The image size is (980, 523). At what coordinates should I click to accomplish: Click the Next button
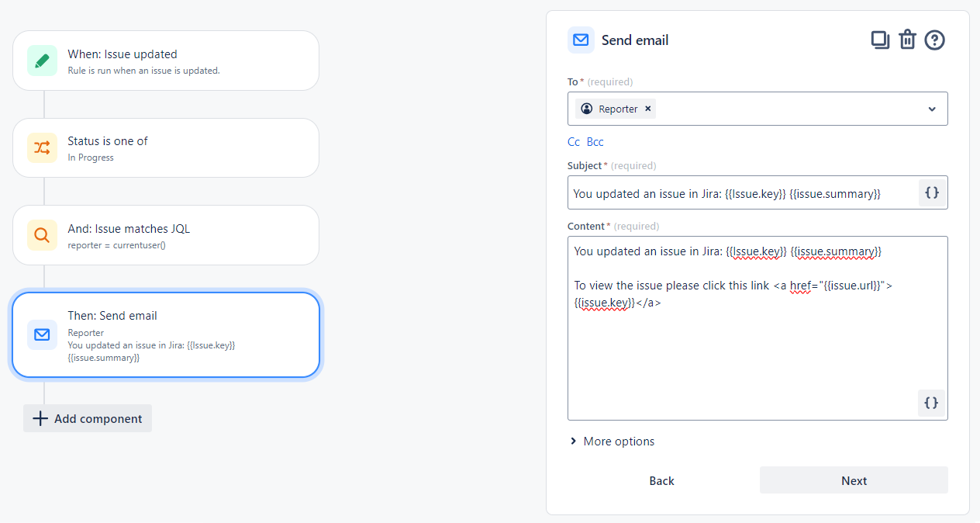[853, 480]
